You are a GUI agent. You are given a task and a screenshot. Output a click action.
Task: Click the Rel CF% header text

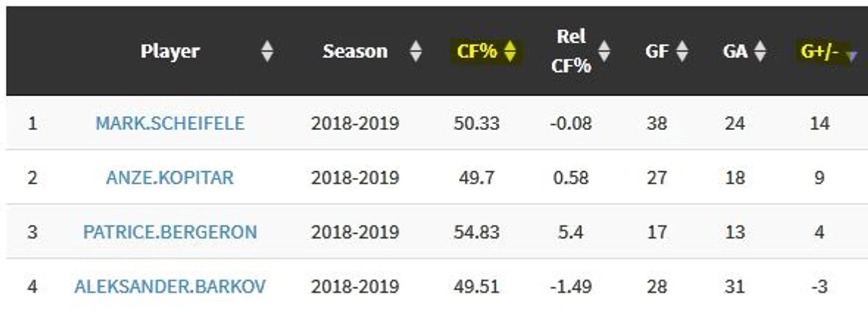pyautogui.click(x=571, y=51)
